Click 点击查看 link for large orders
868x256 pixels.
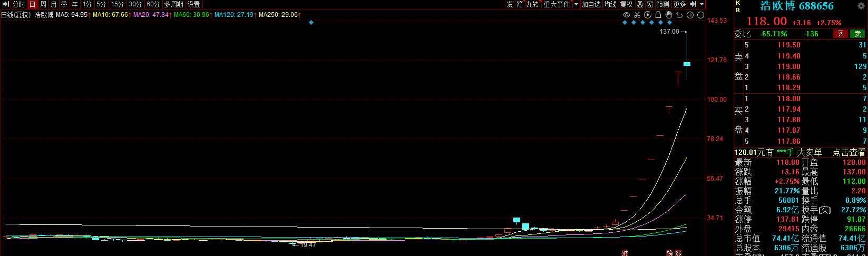coord(849,152)
